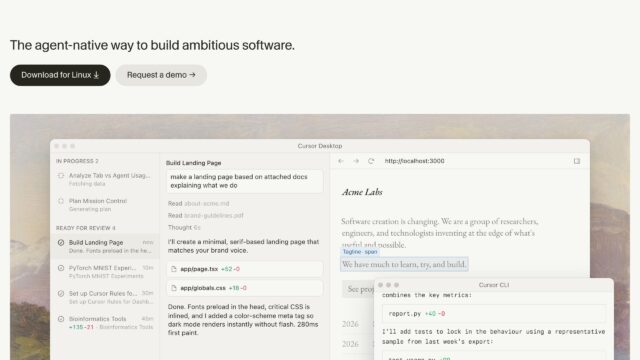Viewport: 640px width, 360px height.
Task: Click the file icon next to app/globals.css
Action: point(174,288)
